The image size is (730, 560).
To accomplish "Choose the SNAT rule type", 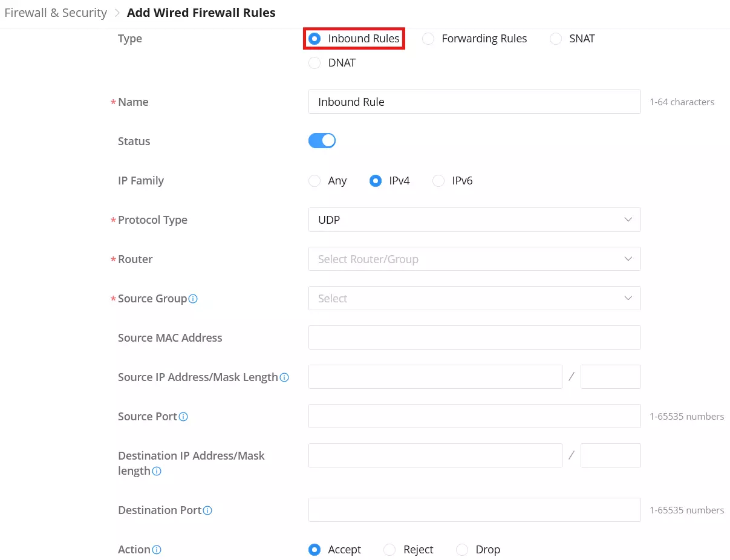I will [x=572, y=39].
